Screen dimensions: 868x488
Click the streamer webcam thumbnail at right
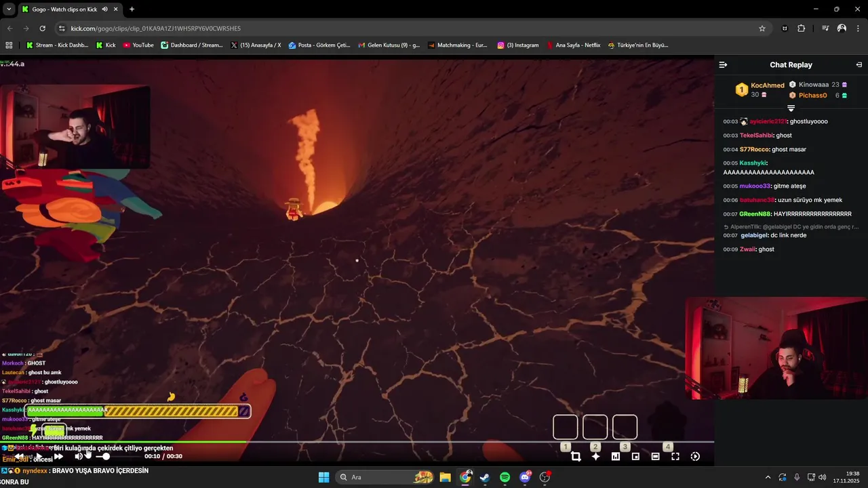(776, 348)
